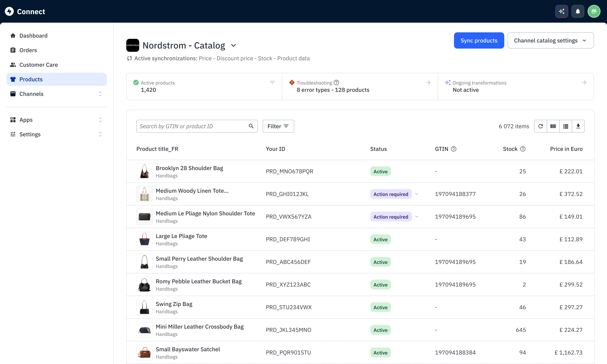Focus the Search by GTIN or product ID field
The width and height of the screenshot is (607, 364).
point(192,126)
